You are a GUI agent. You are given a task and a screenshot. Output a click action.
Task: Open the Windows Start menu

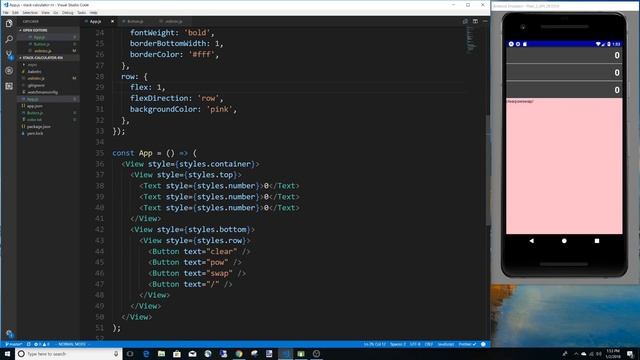7,353
